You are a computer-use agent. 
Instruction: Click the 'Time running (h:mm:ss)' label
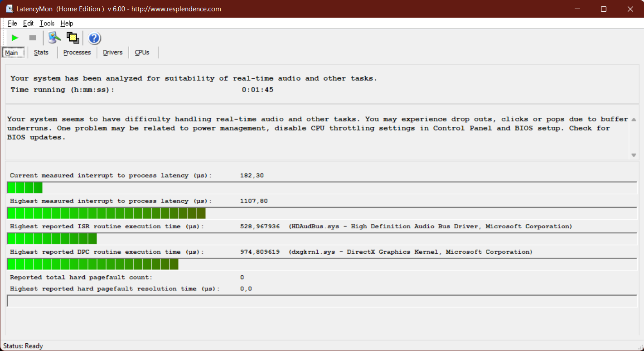[x=63, y=90]
